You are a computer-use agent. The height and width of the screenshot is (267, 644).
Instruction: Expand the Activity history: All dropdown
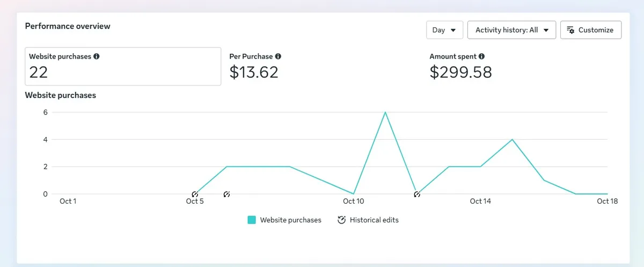[x=511, y=30]
